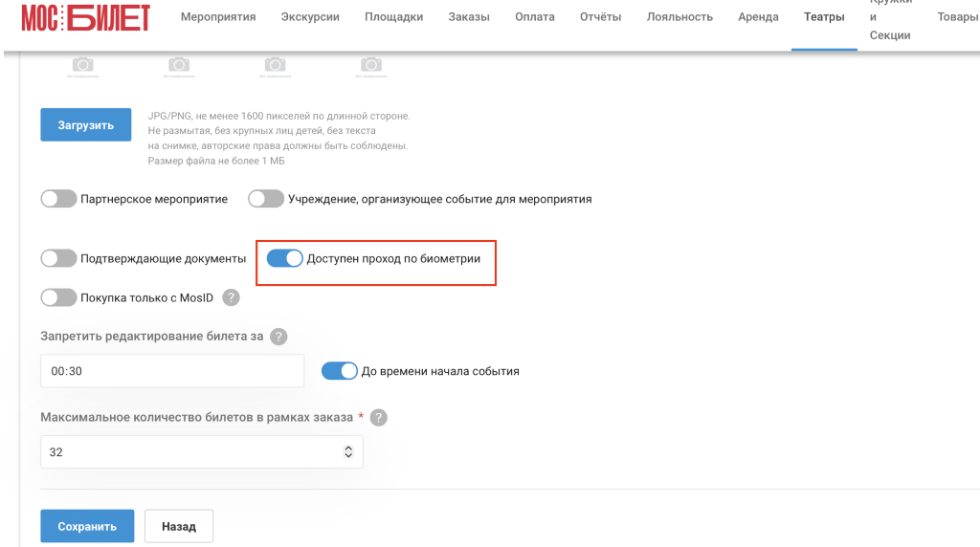Click the Назад button

tap(179, 526)
